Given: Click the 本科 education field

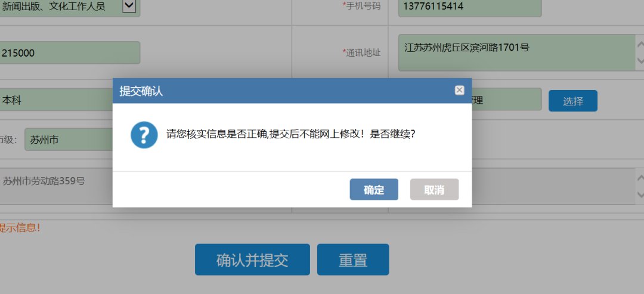Looking at the screenshot, I should (x=56, y=100).
